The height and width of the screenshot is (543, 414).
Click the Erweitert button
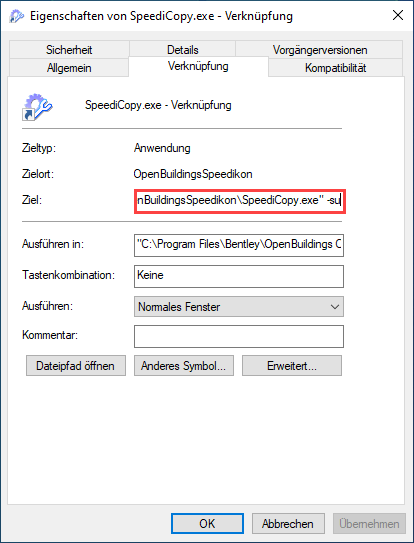tap(292, 365)
